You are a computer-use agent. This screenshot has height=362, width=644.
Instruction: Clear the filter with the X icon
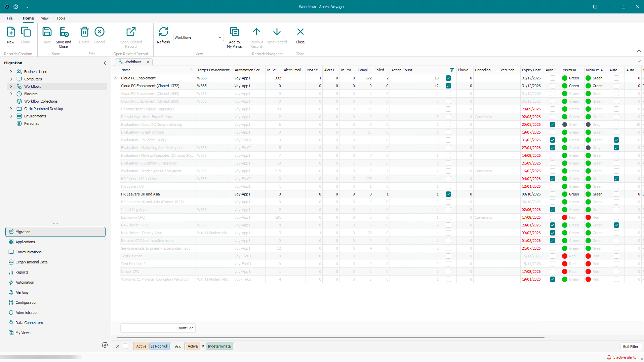[x=118, y=346]
